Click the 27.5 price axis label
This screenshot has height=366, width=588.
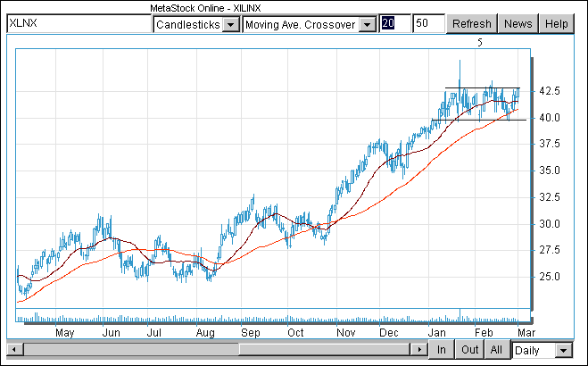[549, 250]
